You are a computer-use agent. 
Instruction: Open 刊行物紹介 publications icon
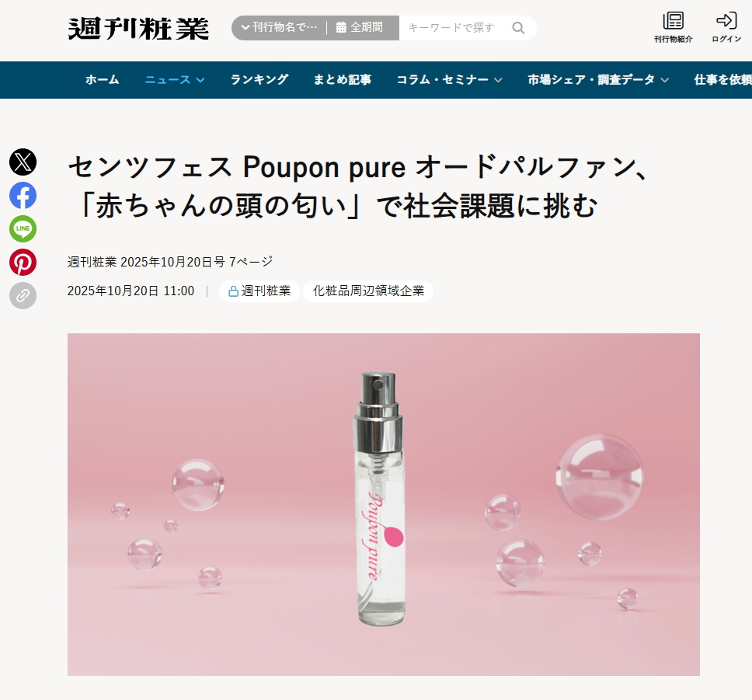coord(673,27)
